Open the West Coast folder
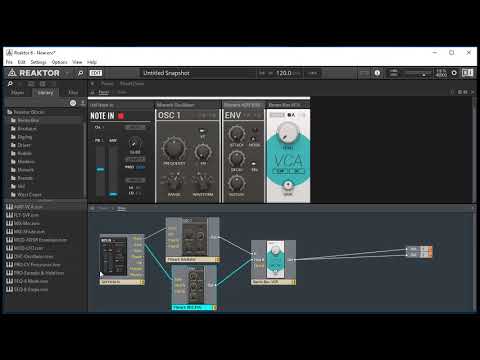This screenshot has width=480, height=360. click(29, 195)
